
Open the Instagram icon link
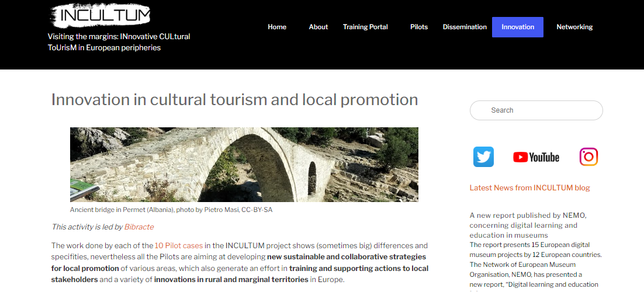(588, 157)
